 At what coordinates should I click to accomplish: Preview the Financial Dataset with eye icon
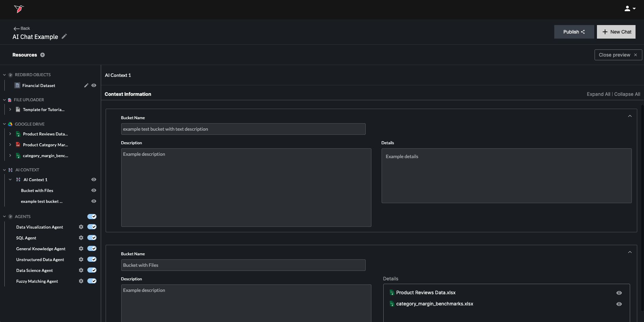[x=94, y=86]
